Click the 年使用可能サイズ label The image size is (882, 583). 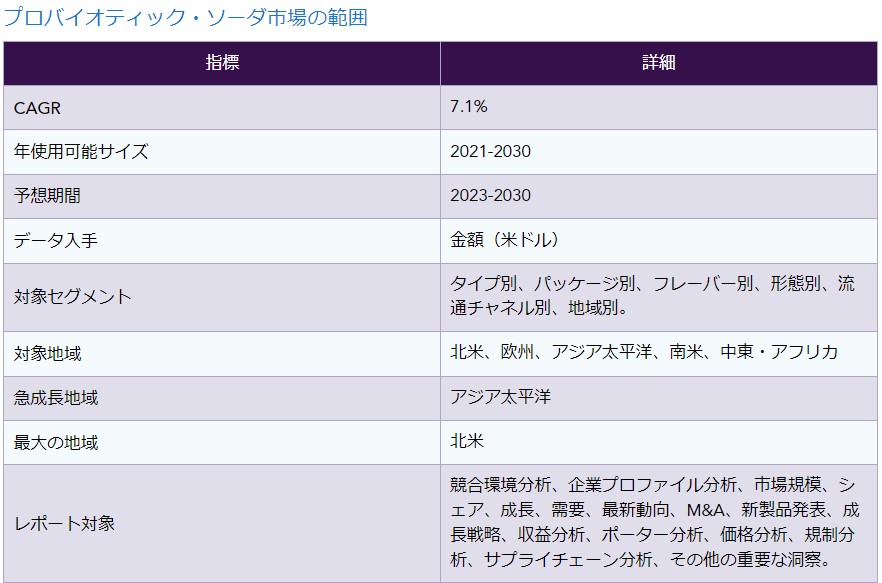pyautogui.click(x=81, y=151)
